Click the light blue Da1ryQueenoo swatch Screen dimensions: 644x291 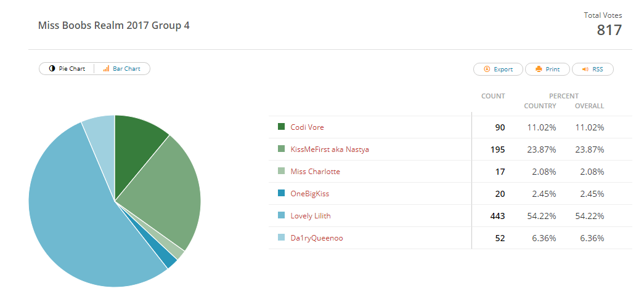[x=282, y=237]
